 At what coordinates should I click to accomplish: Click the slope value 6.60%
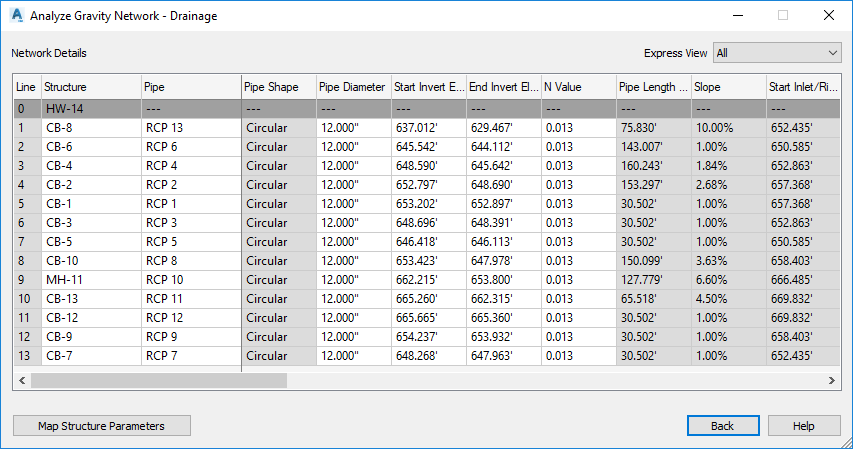click(x=730, y=280)
